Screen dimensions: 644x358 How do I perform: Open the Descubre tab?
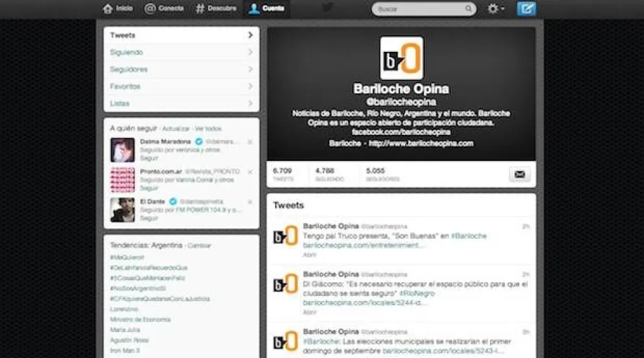click(216, 8)
